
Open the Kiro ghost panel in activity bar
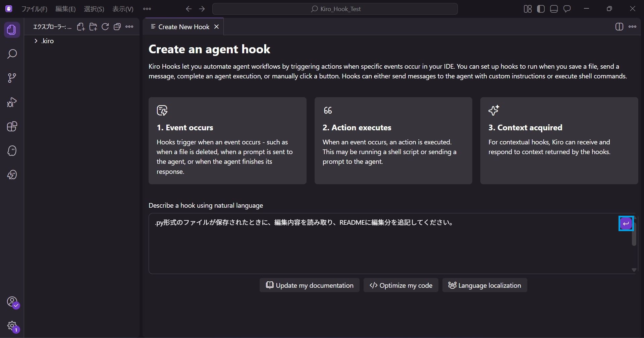coord(12,151)
